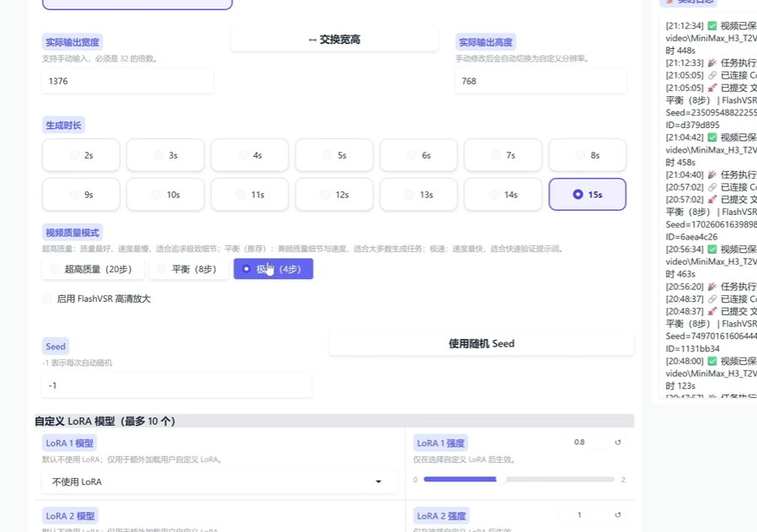Click the actual output height field 768
The height and width of the screenshot is (532, 757).
pos(540,81)
